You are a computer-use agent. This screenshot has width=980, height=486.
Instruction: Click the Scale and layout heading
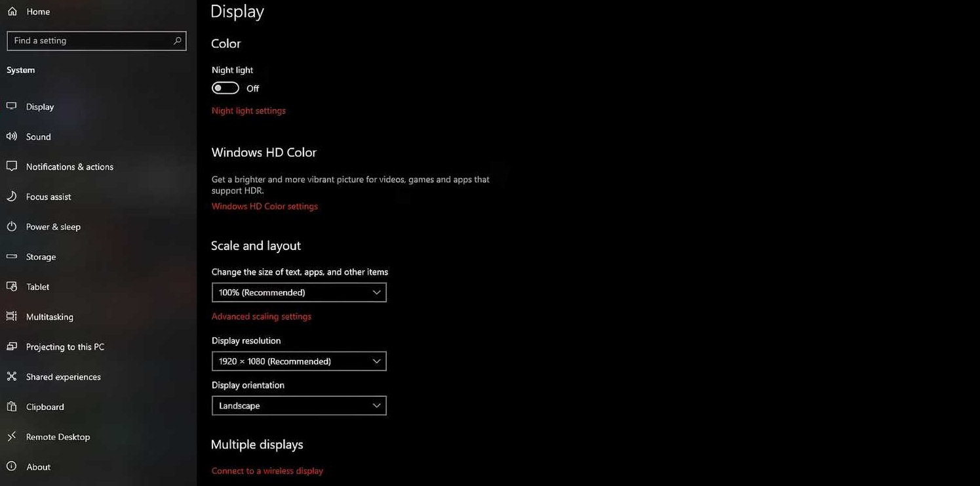click(256, 246)
